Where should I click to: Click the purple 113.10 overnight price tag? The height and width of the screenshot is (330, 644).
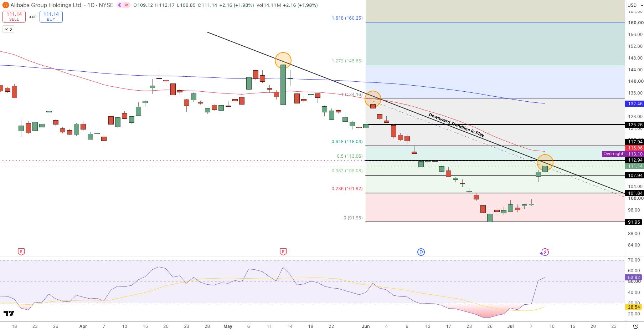point(635,154)
